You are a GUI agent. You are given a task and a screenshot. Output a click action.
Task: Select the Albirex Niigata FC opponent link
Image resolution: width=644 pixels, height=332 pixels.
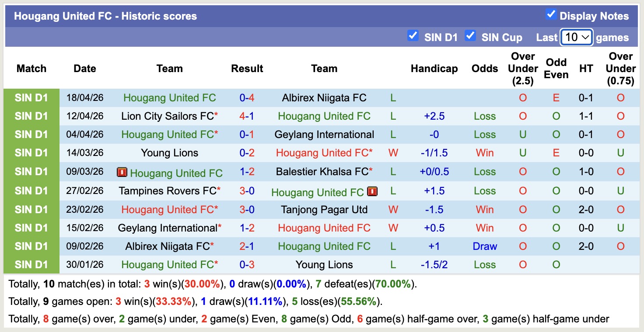click(x=324, y=97)
